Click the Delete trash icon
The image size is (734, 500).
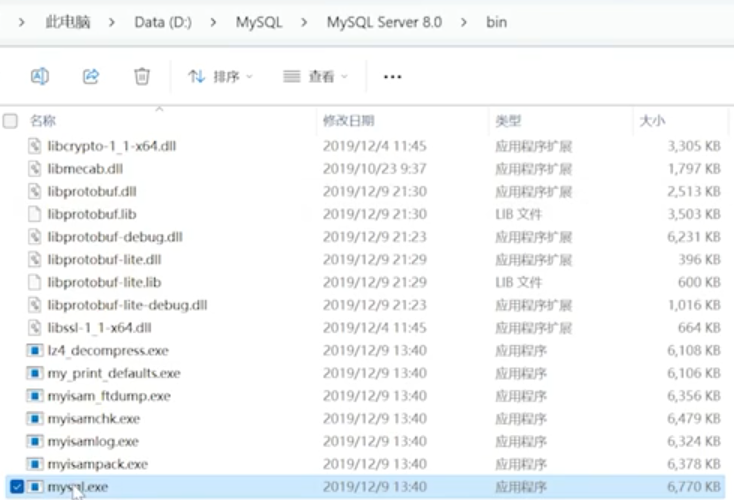coord(142,76)
